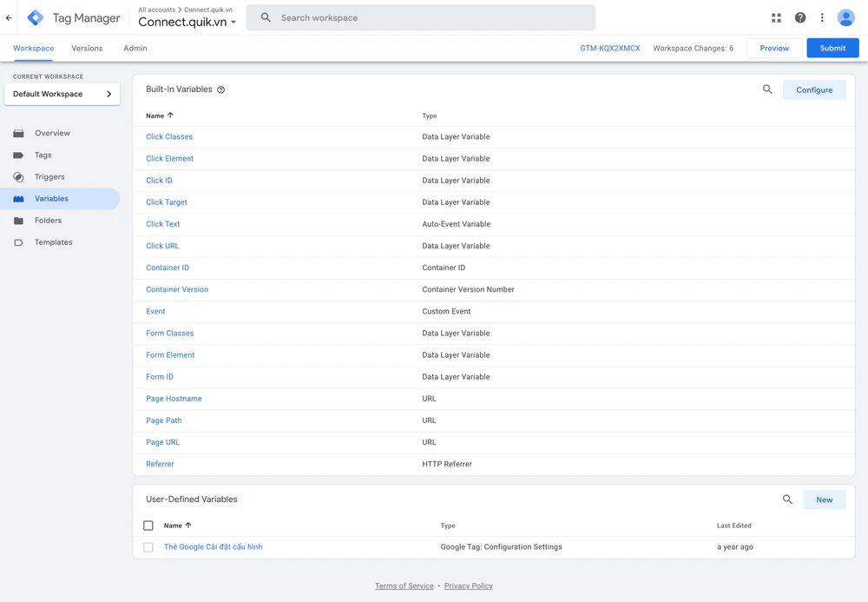Click the Tags sidebar icon
This screenshot has height=602, width=868.
18,155
